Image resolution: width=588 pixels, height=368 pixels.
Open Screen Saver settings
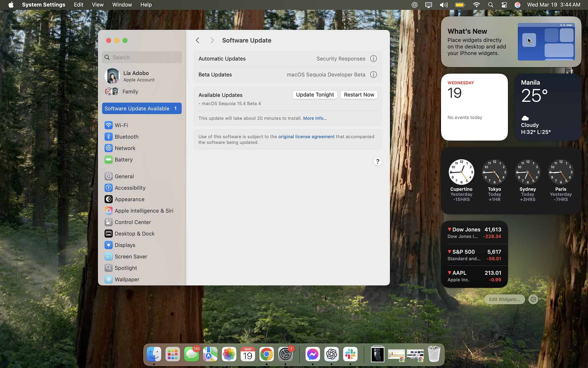(x=131, y=256)
